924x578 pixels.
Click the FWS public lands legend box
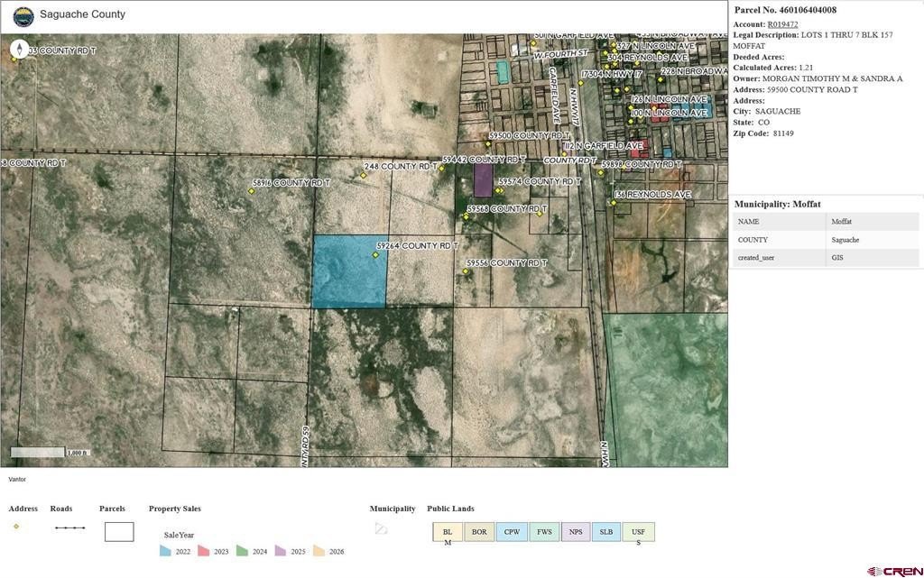coord(544,532)
